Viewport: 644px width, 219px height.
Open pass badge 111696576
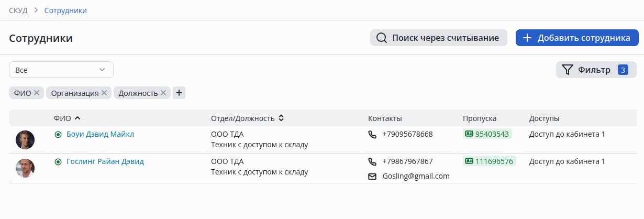pos(489,161)
